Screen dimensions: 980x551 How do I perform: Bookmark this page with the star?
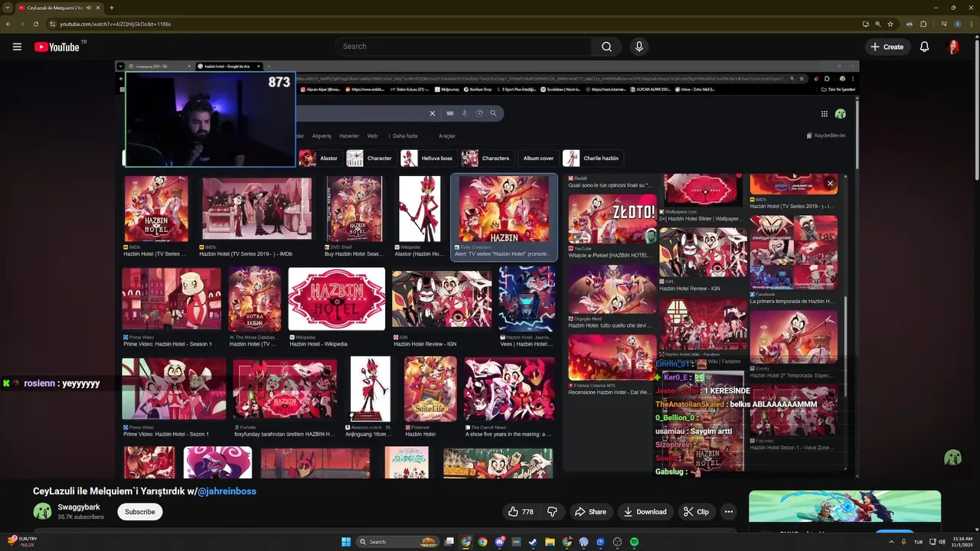890,24
